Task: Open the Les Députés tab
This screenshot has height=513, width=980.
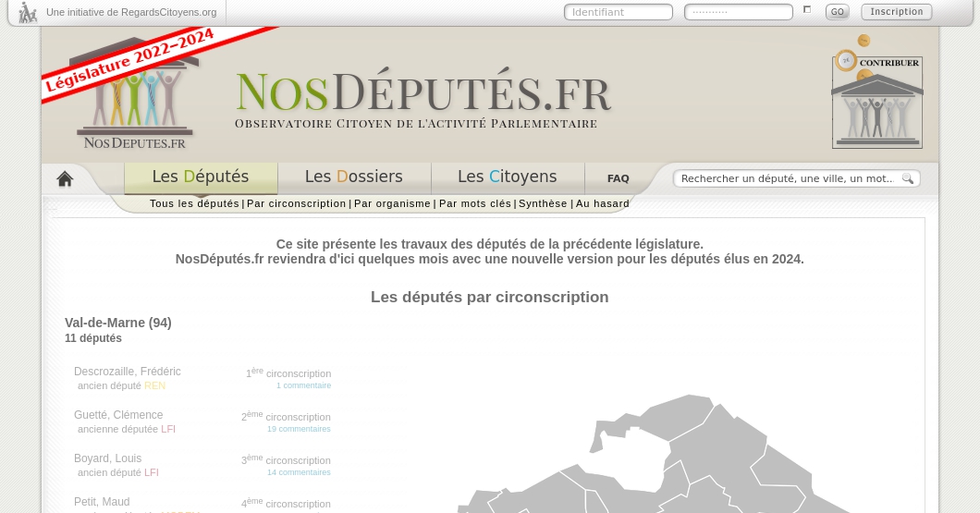Action: (x=201, y=177)
